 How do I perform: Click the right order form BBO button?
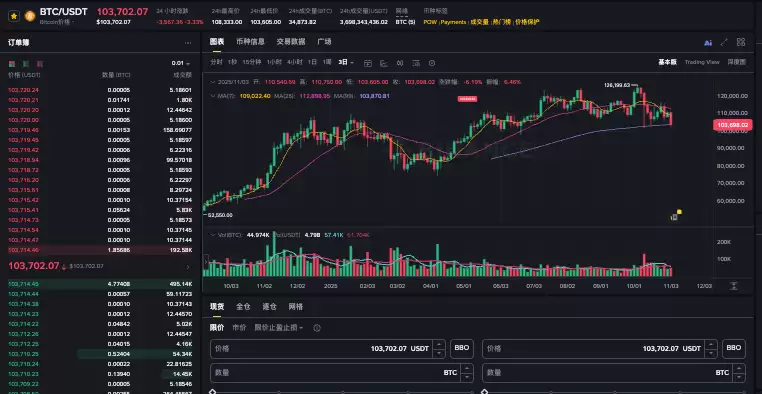click(734, 348)
